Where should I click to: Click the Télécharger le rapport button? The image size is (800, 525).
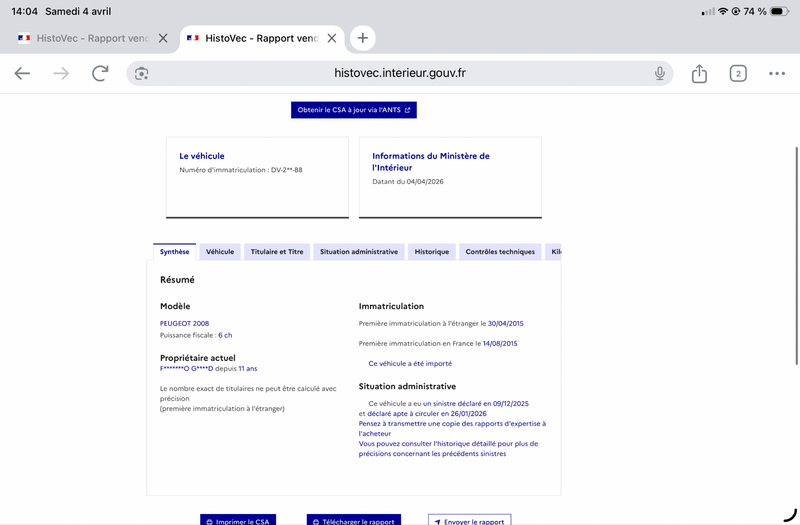[x=354, y=519]
